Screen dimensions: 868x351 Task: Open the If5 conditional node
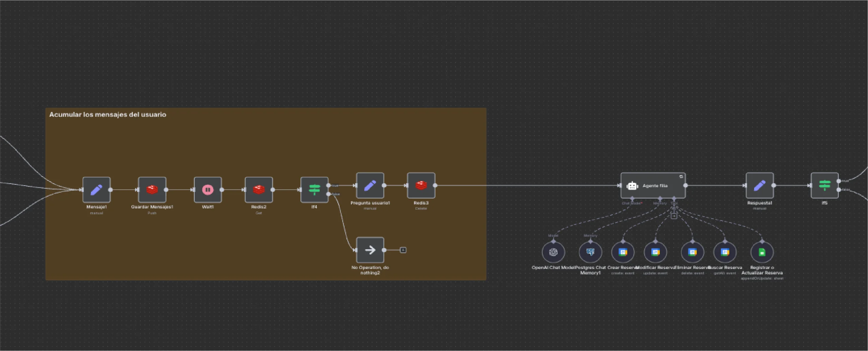tap(824, 185)
